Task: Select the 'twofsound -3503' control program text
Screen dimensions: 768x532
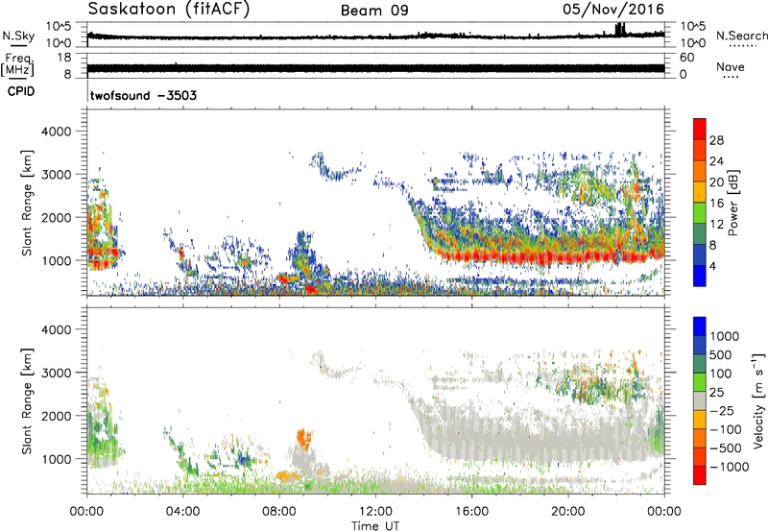Action: click(x=143, y=95)
